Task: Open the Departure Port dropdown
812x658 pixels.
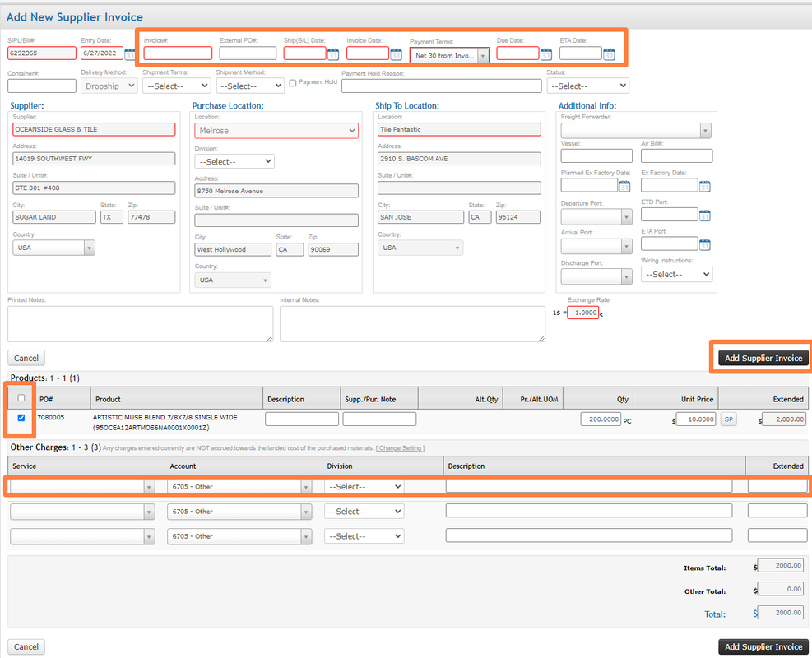Action: point(596,216)
